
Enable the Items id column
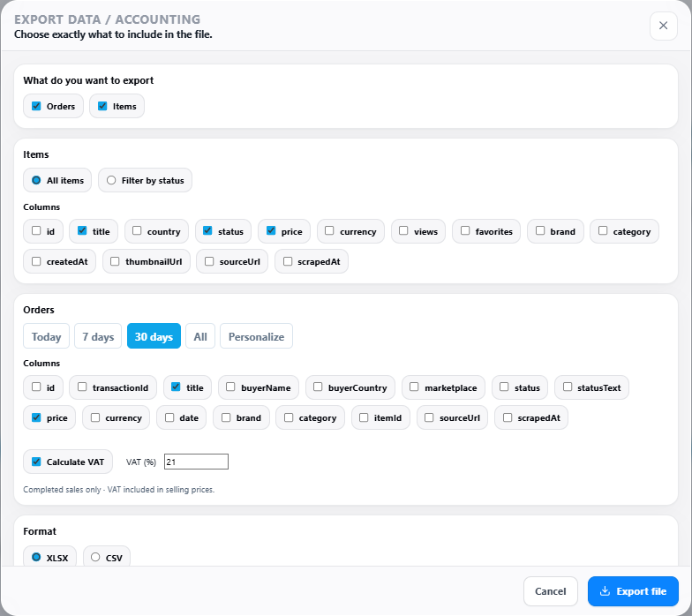point(36,231)
